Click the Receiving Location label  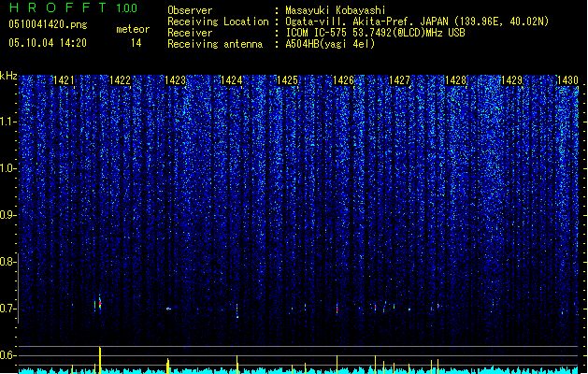218,22
